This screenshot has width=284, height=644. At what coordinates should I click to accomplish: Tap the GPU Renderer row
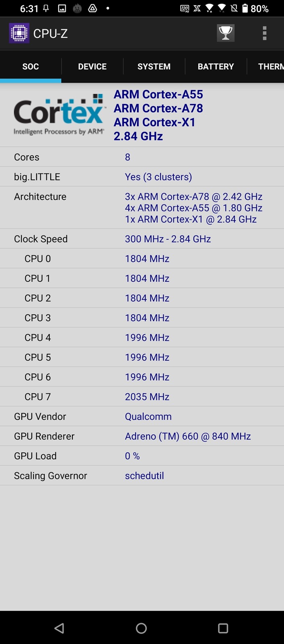point(142,436)
